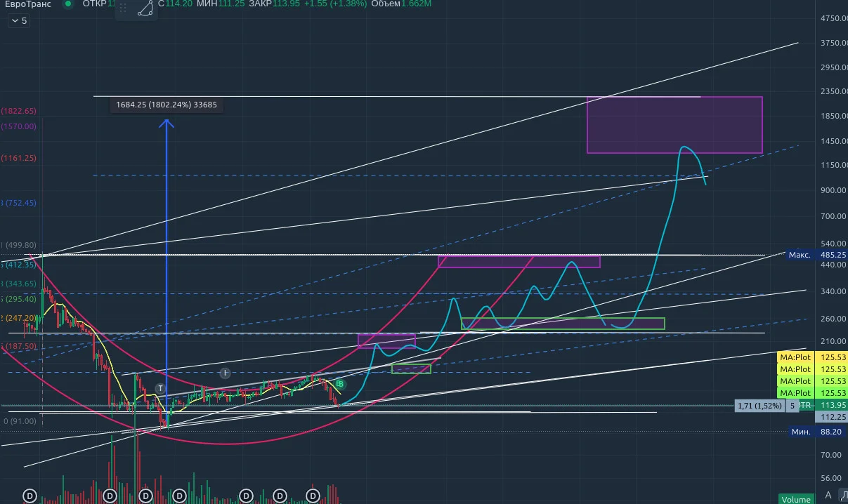Click the green Volume indicator label

[x=795, y=499]
